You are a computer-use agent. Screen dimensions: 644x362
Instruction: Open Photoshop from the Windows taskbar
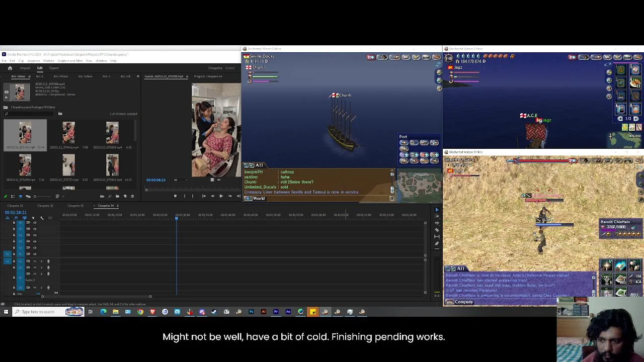[x=251, y=312]
